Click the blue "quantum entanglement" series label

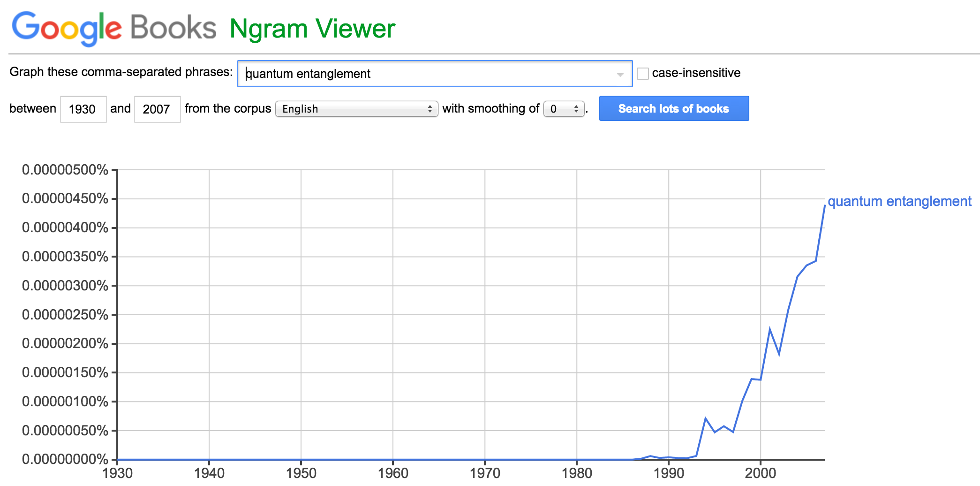(899, 201)
